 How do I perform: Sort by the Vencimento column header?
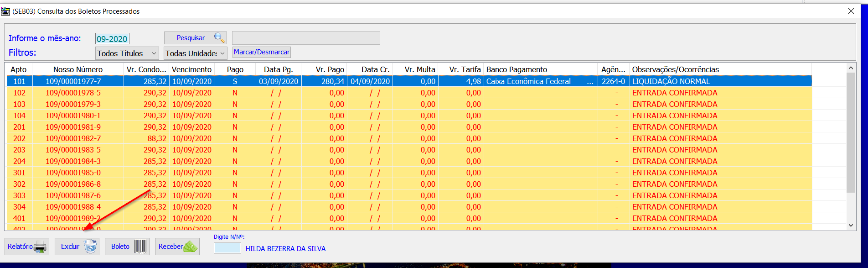point(191,69)
